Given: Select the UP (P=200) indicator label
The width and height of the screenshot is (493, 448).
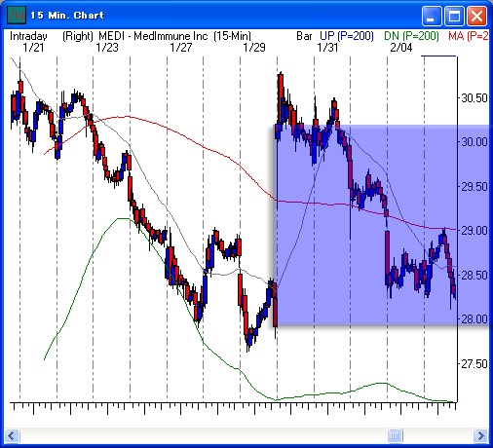Looking at the screenshot, I should pos(347,36).
